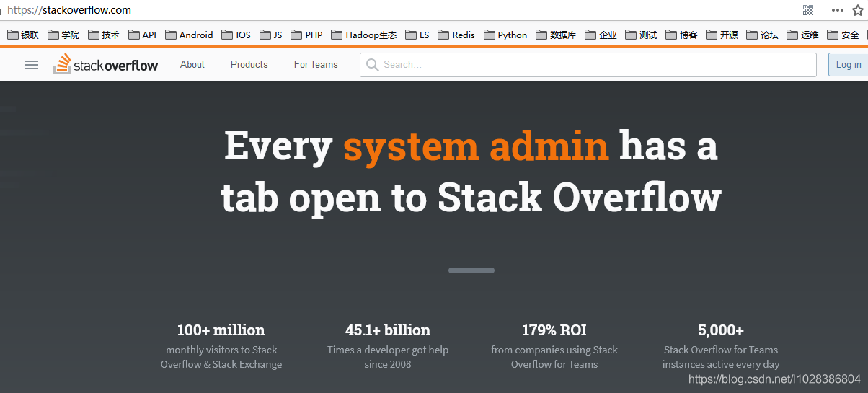Screen dimensions: 868x393
Task: Open the 银联 bookmark folder
Action: click(x=23, y=35)
